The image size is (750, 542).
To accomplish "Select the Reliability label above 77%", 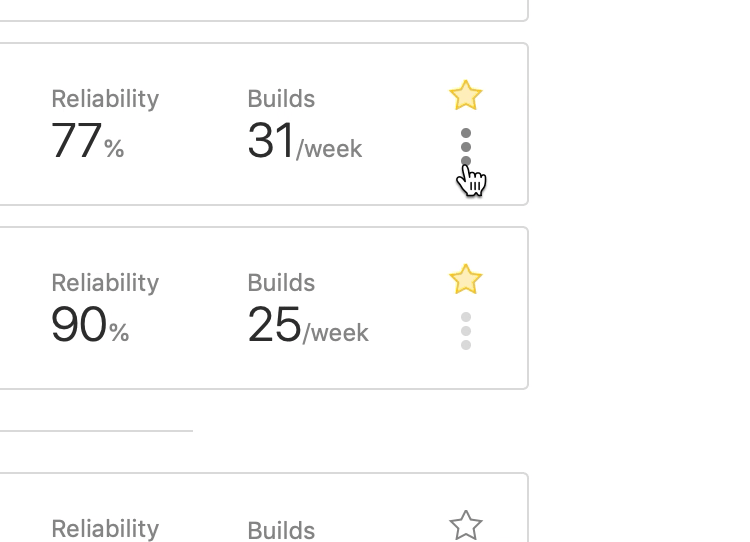I will pyautogui.click(x=105, y=99).
